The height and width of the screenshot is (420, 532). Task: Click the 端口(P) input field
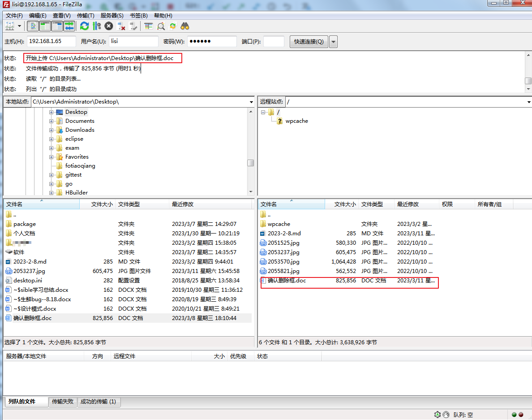[x=274, y=42]
